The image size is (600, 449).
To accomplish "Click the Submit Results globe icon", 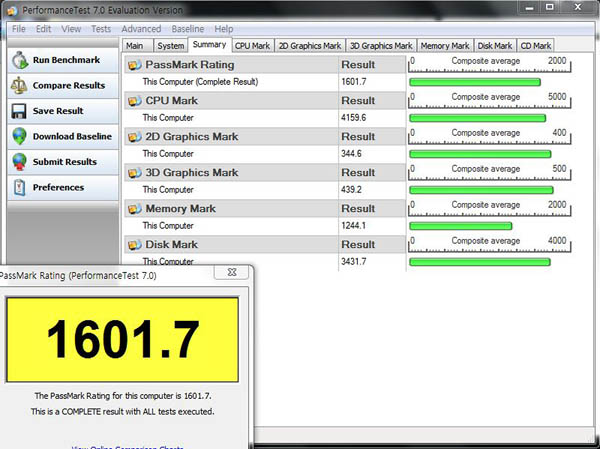I will point(19,162).
